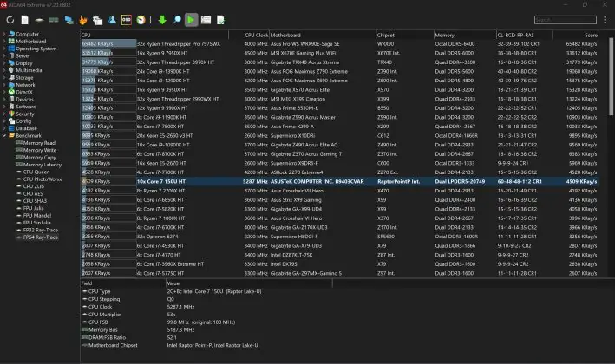
Task: Select the Config icon in tree
Action: pos(11,121)
